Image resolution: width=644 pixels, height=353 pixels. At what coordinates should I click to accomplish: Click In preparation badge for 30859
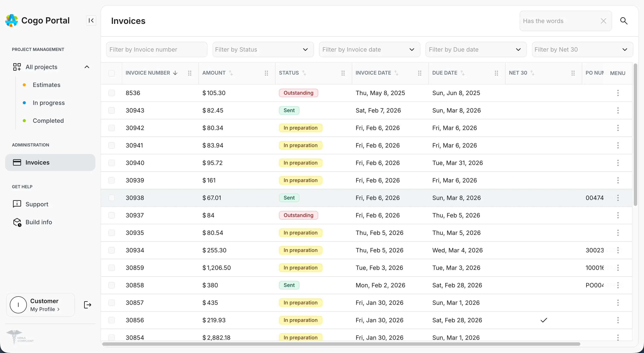pos(300,268)
